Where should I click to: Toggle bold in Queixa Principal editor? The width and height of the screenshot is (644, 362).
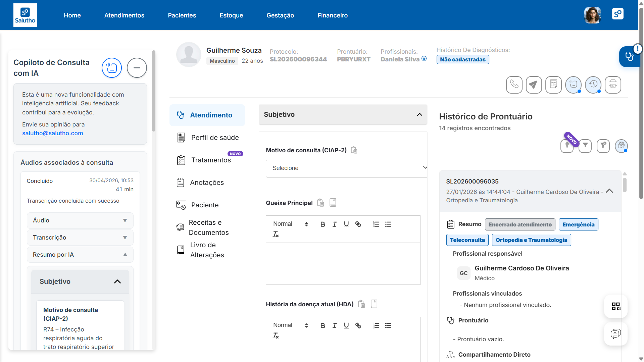[x=323, y=224]
